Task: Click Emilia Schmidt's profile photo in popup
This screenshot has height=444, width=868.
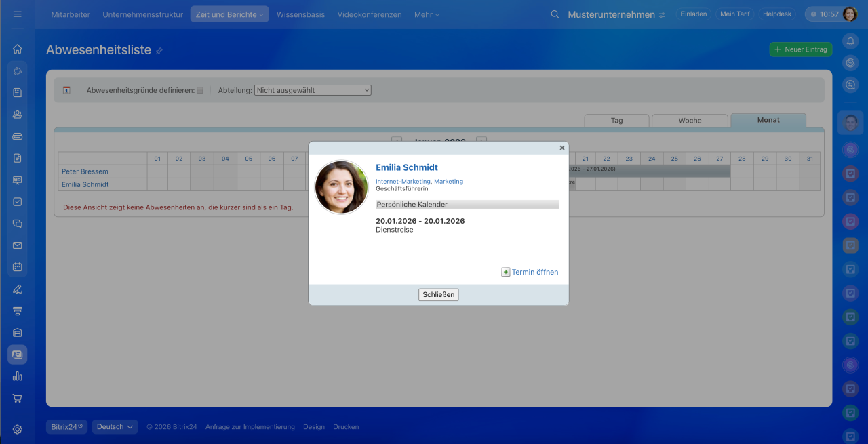Action: pyautogui.click(x=342, y=187)
